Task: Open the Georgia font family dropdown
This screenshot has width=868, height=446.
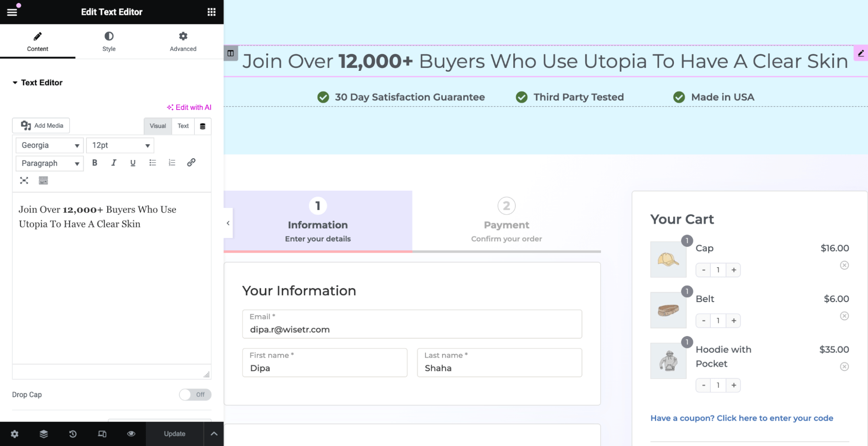Action: click(x=50, y=145)
